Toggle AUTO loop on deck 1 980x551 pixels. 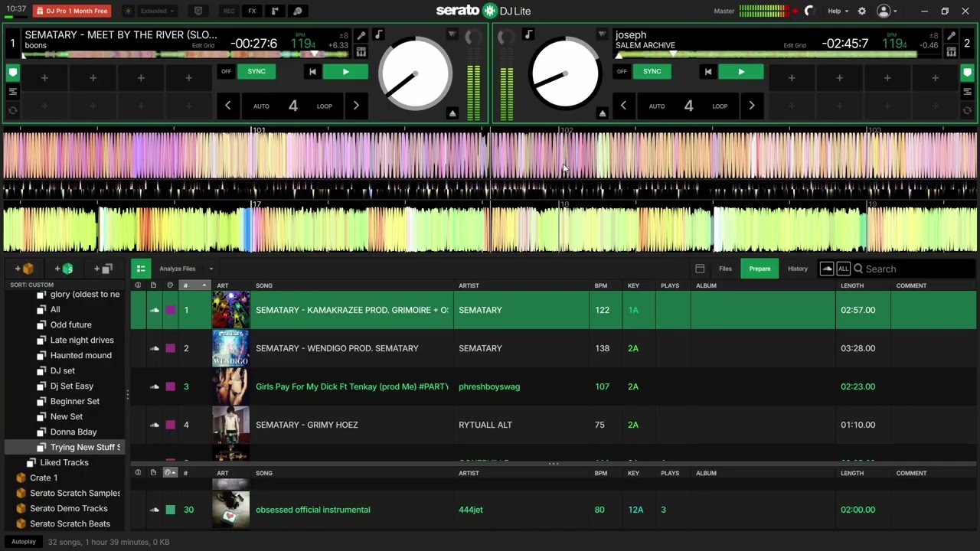261,106
